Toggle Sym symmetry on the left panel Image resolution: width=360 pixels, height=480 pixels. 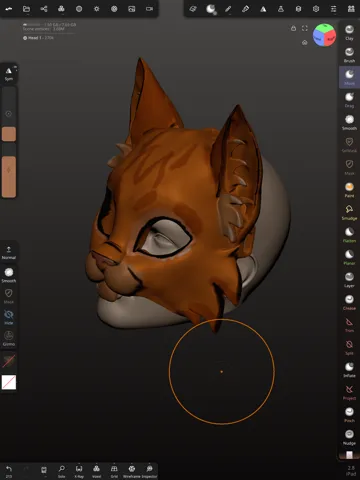[x=9, y=74]
